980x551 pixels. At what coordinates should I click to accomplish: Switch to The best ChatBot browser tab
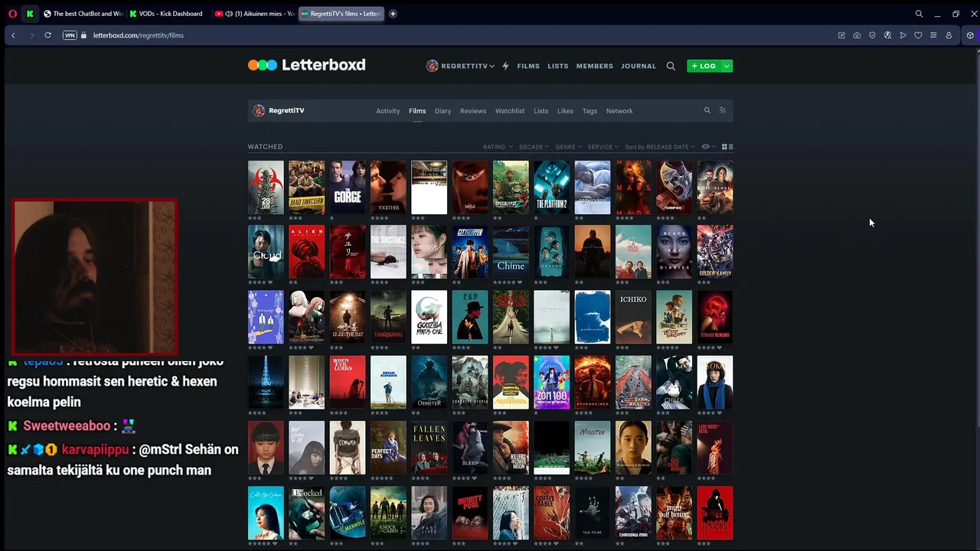pyautogui.click(x=83, y=14)
